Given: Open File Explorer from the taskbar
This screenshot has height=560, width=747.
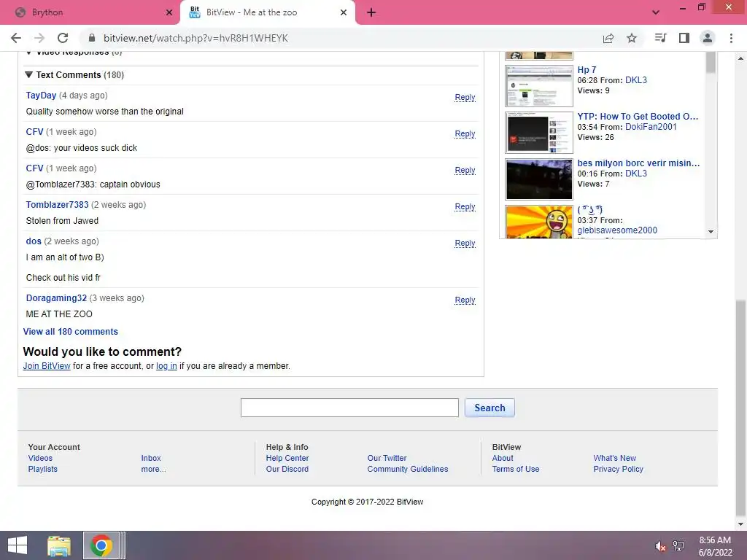Looking at the screenshot, I should tap(59, 545).
